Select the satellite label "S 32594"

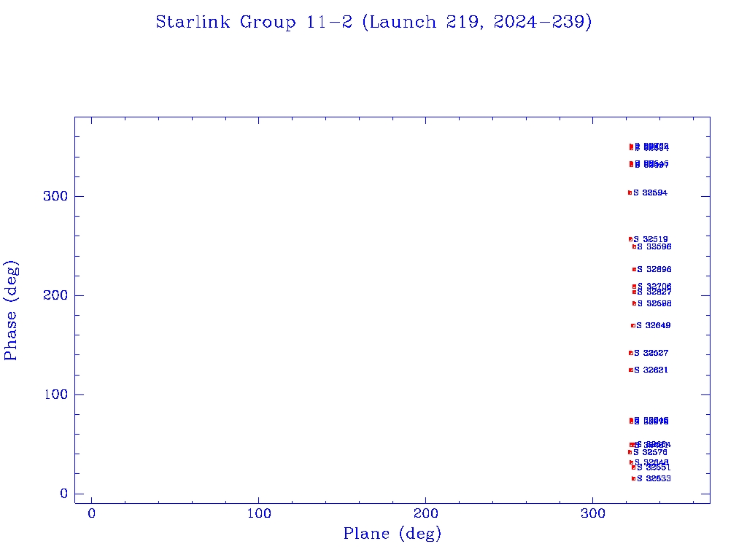[650, 192]
